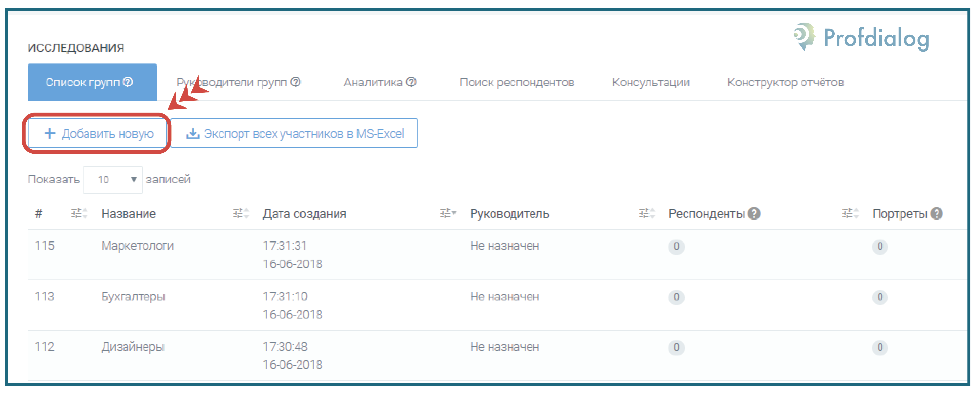This screenshot has height=395, width=980.
Task: Open the Бухгалтеры group
Action: [x=133, y=296]
